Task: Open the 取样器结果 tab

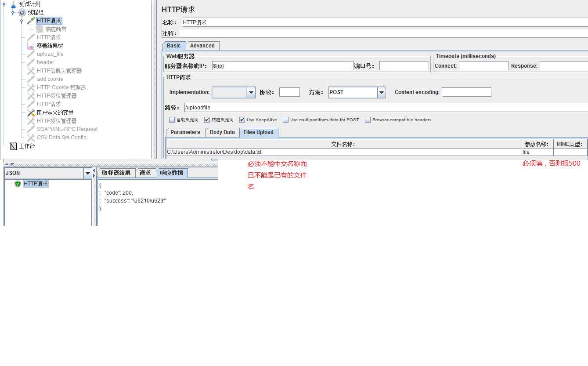Action: pyautogui.click(x=116, y=173)
